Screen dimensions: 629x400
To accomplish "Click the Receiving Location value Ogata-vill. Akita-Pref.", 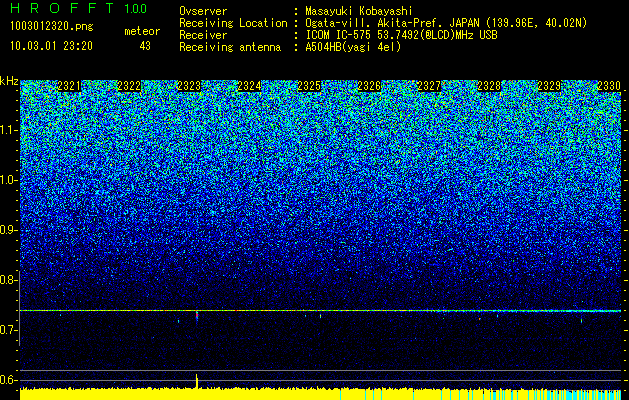I will click(377, 24).
